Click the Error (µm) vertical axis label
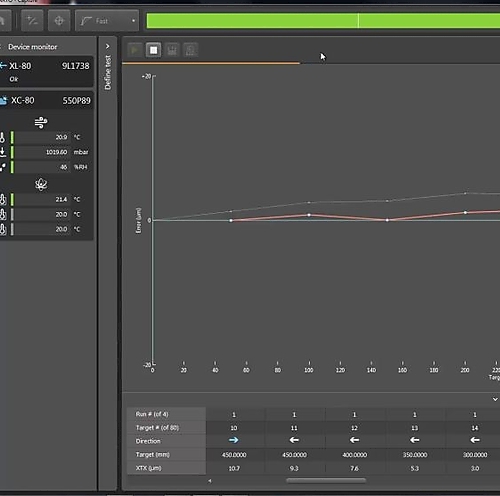The width and height of the screenshot is (500, 496). 139,220
